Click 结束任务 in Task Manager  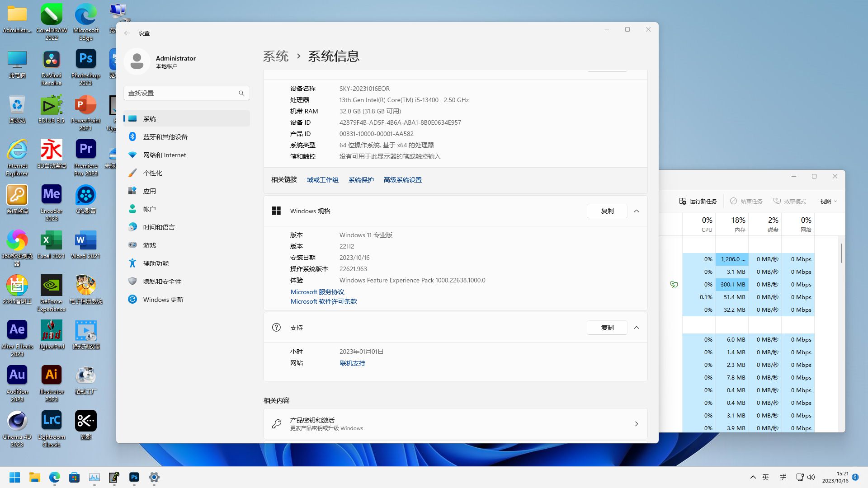(746, 201)
